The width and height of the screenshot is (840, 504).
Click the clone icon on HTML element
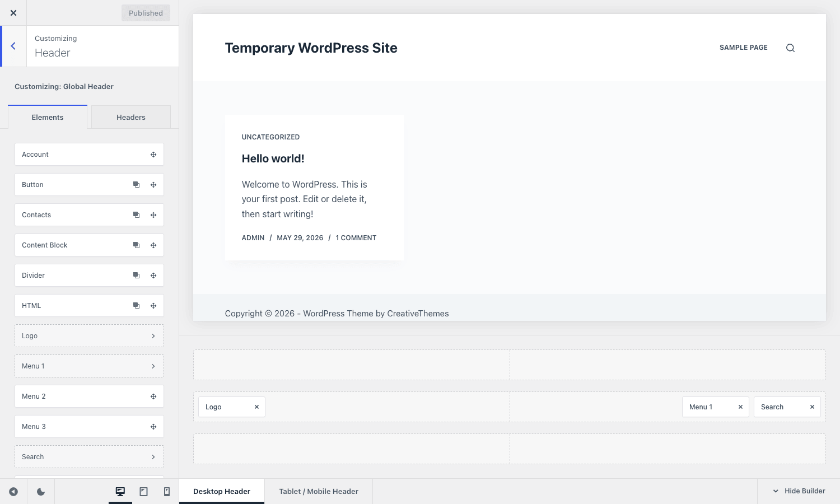coord(136,306)
